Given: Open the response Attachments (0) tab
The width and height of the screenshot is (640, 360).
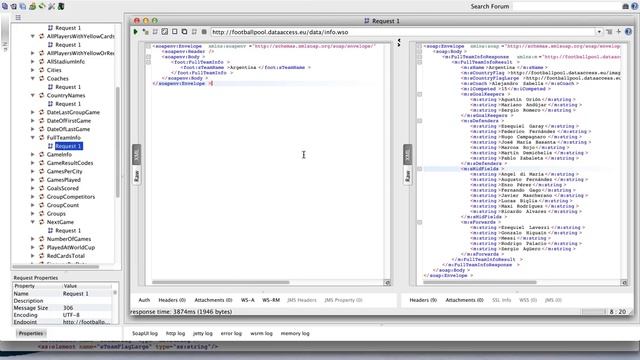Looking at the screenshot, I should point(464,300).
